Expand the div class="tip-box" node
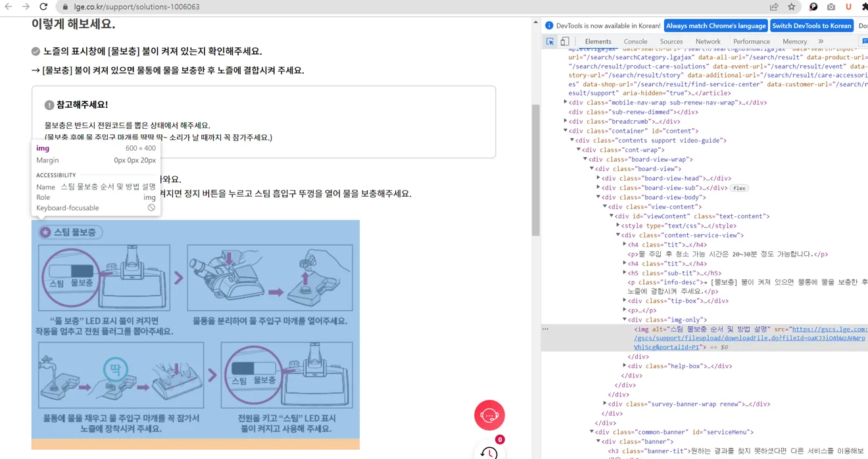Viewport: 868px width, 459px height. point(625,301)
